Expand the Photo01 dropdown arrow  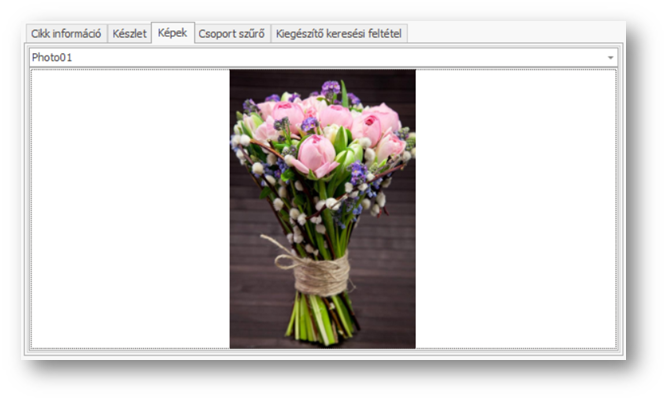(610, 58)
